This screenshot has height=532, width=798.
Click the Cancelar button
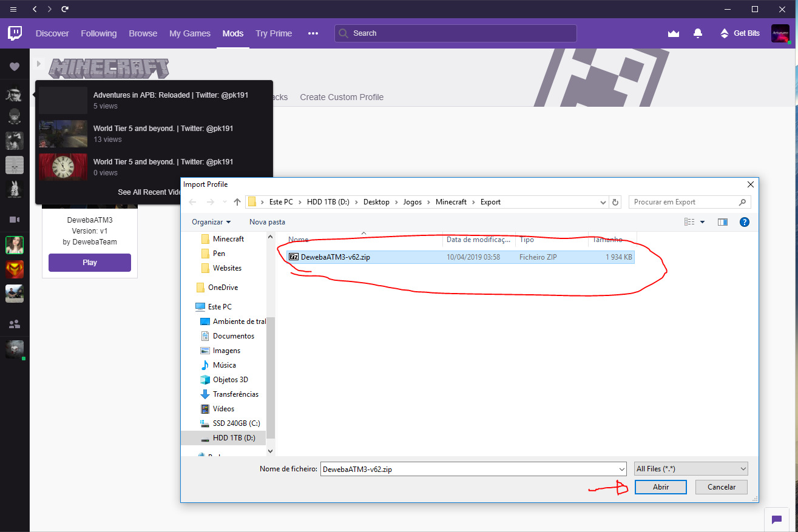point(722,487)
